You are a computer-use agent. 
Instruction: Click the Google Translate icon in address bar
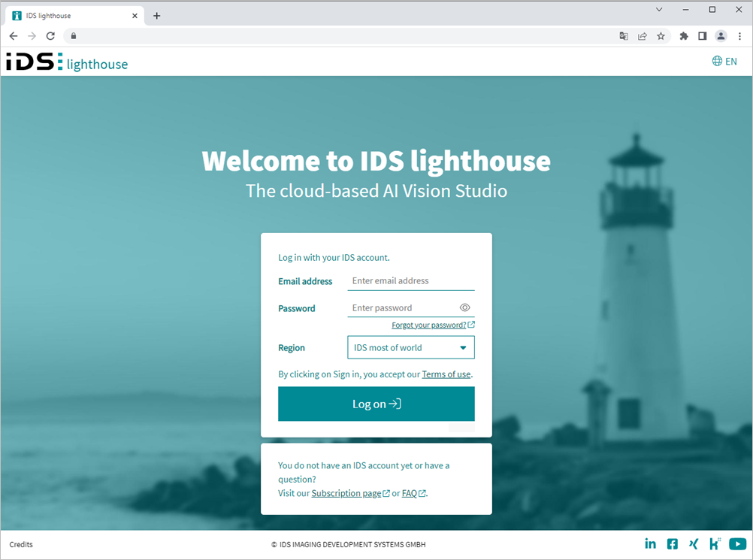[624, 36]
